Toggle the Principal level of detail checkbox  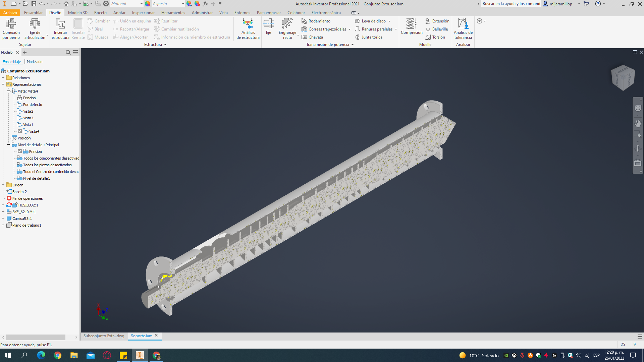20,152
